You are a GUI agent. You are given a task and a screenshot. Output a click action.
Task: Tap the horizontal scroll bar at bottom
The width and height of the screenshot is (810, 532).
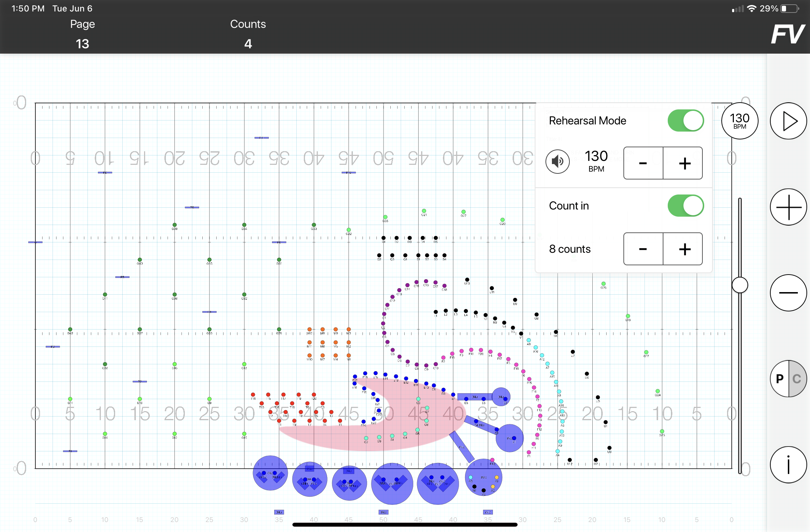[x=405, y=524]
